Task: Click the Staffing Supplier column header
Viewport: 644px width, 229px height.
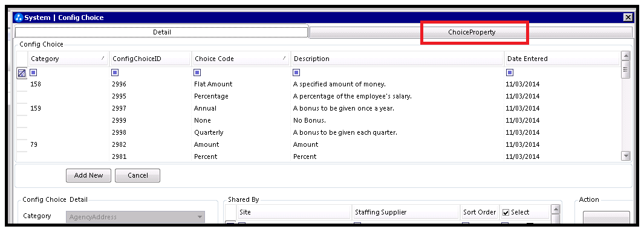Action: [x=405, y=212]
